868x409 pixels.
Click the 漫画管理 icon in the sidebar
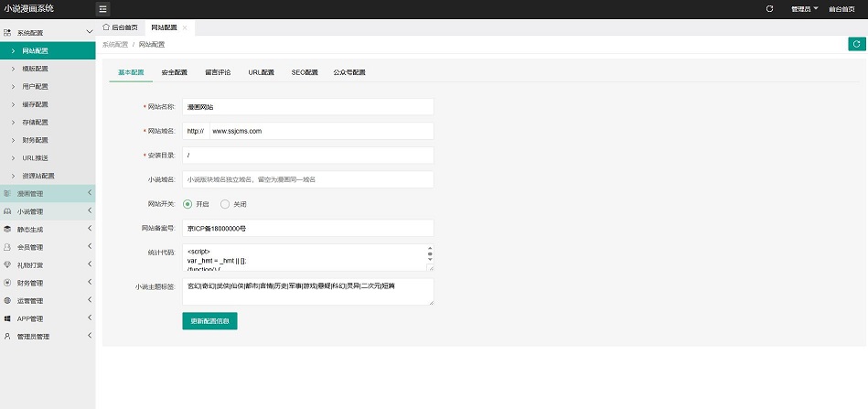[7, 193]
